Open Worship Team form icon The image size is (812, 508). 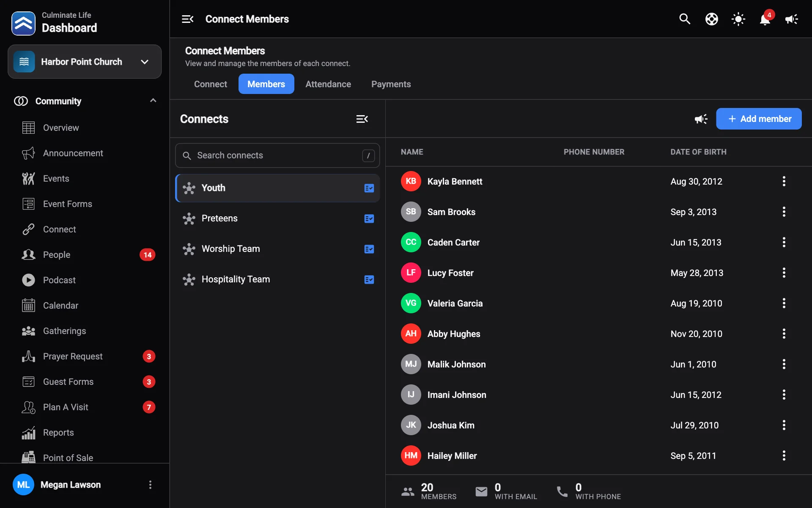coord(369,249)
